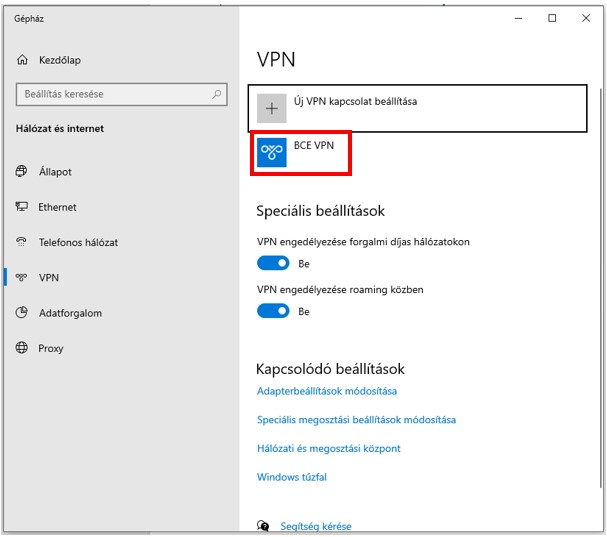Open Hálózati és megosztási központ link
Image resolution: width=607 pixels, height=537 pixels.
[329, 448]
